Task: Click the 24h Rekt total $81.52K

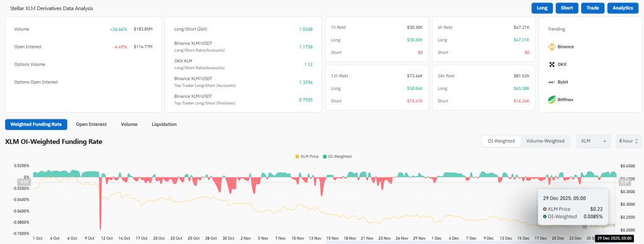Action: [x=521, y=76]
